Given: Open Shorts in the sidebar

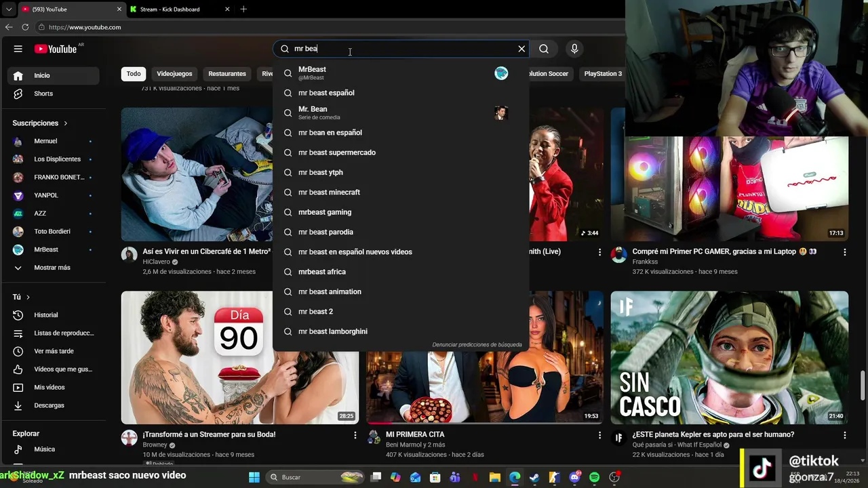Looking at the screenshot, I should pos(54,94).
